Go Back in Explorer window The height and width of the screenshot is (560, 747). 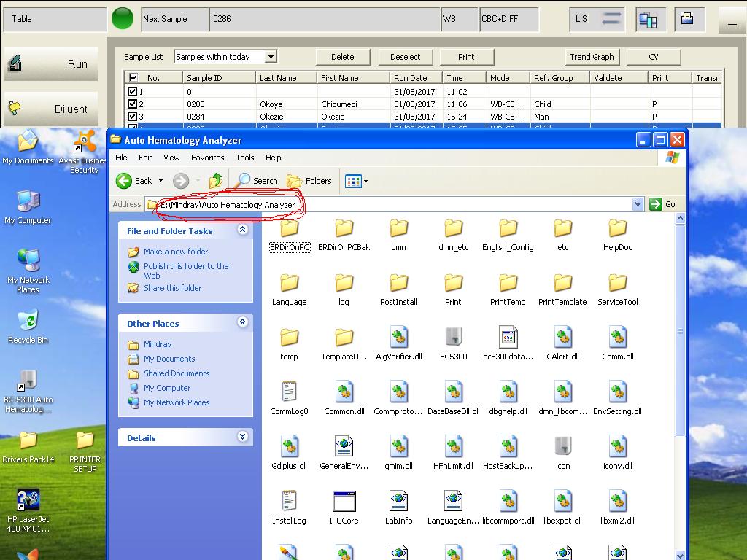coord(134,181)
